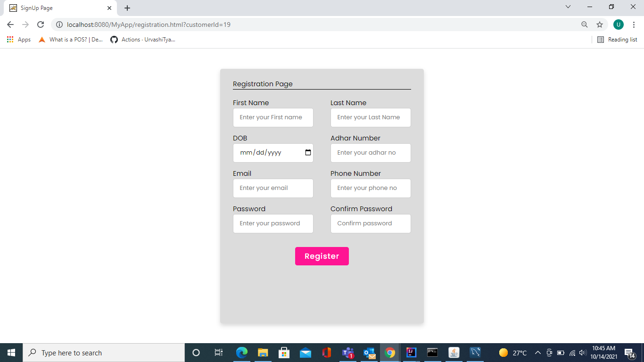Click the Chrome profile avatar icon
Image resolution: width=644 pixels, height=362 pixels.
tap(618, 25)
